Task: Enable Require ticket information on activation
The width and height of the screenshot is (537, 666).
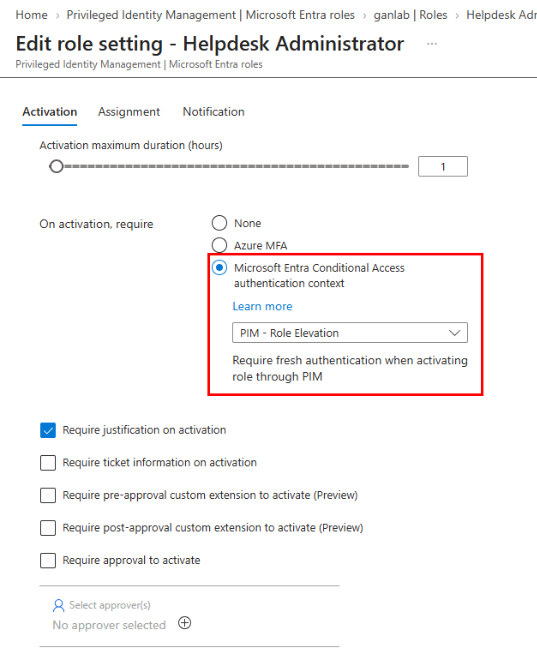Action: (48, 463)
